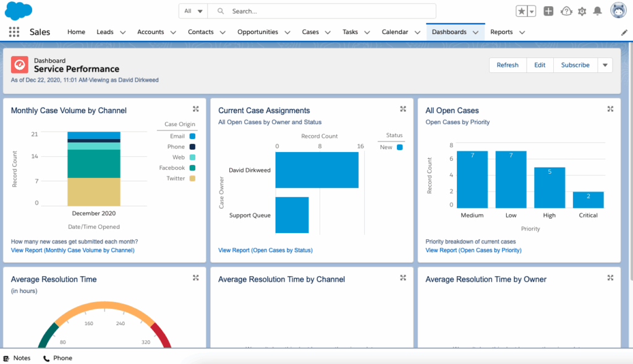Open Salesforce Help question mark icon
633x364 pixels.
566,11
